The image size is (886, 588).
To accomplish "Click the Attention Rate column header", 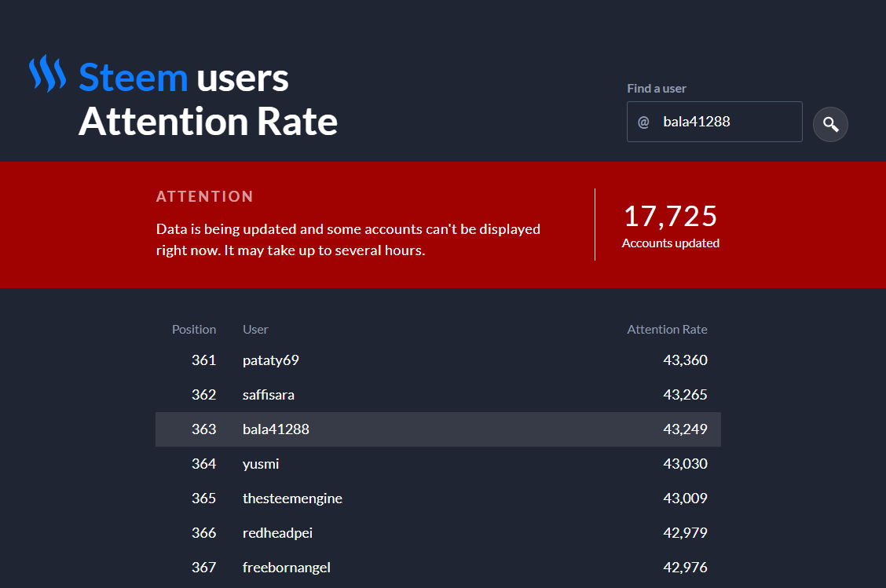I will pyautogui.click(x=667, y=329).
